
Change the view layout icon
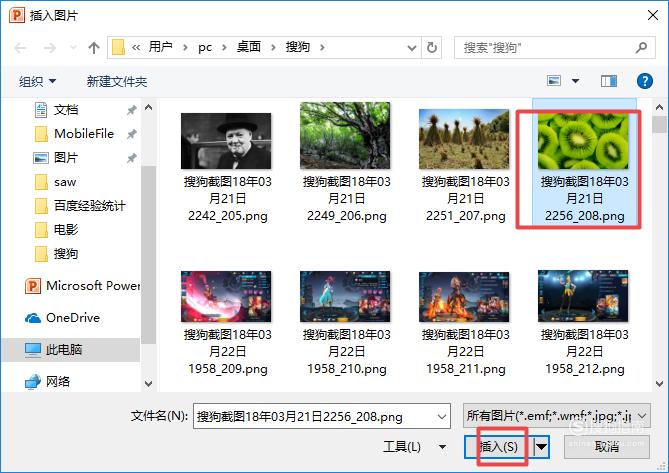click(x=554, y=81)
